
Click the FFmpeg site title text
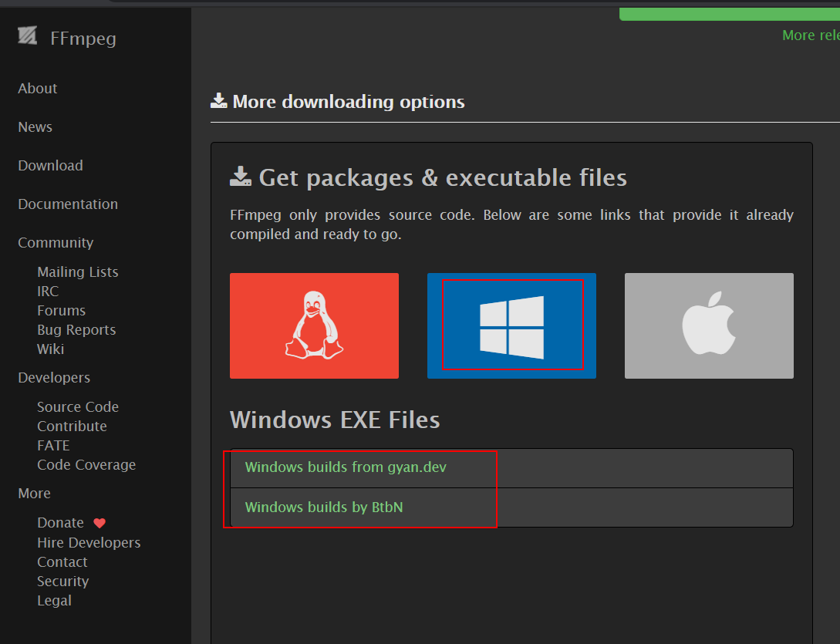[83, 39]
